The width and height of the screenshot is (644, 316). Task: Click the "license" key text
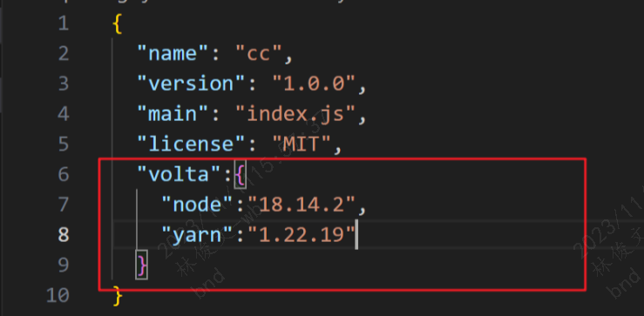pos(191,144)
